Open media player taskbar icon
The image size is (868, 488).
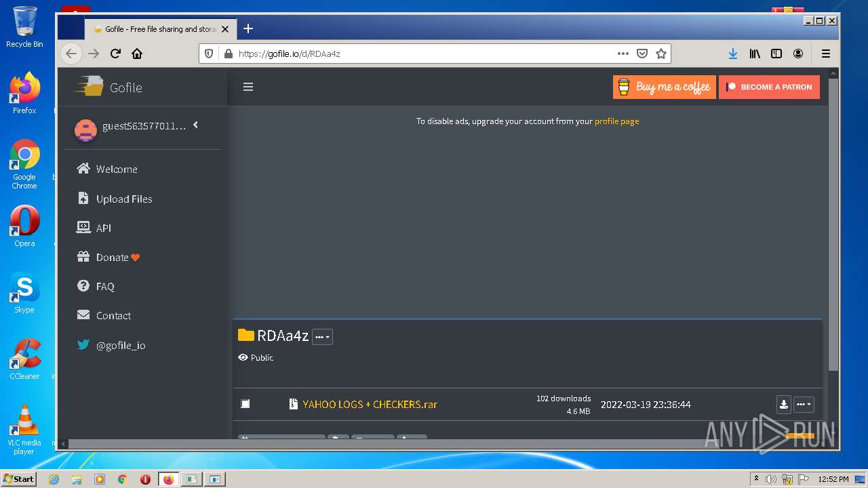(100, 479)
